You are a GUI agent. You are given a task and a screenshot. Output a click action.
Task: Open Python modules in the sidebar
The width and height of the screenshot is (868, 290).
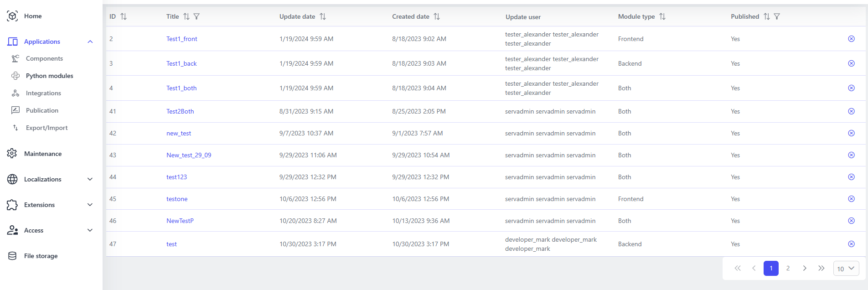tap(49, 76)
